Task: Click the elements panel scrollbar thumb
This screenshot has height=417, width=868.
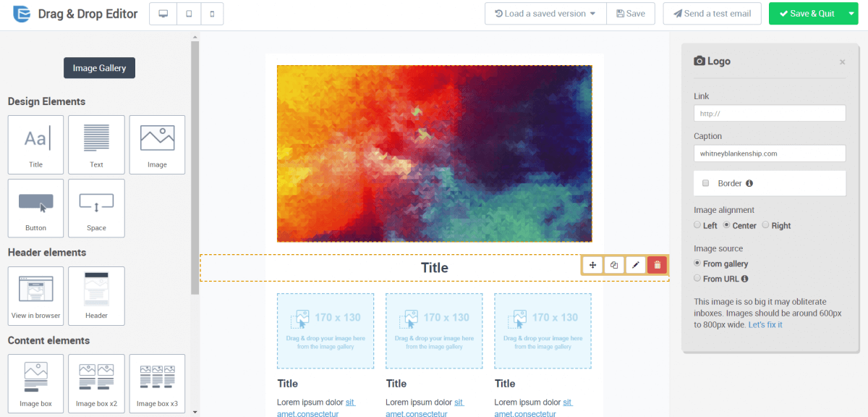Action: click(195, 168)
